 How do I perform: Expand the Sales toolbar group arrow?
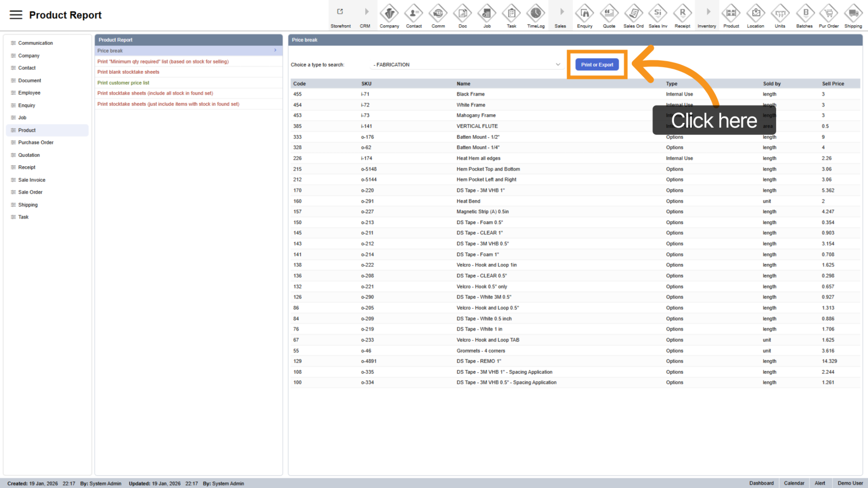(x=561, y=12)
